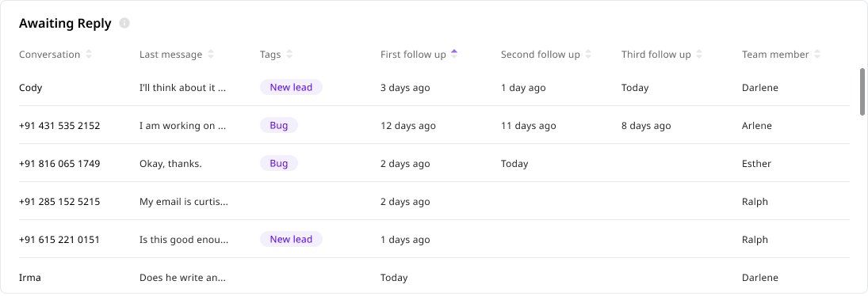Select the New lead tag in Cody row
The width and height of the screenshot is (868, 296).
[291, 87]
